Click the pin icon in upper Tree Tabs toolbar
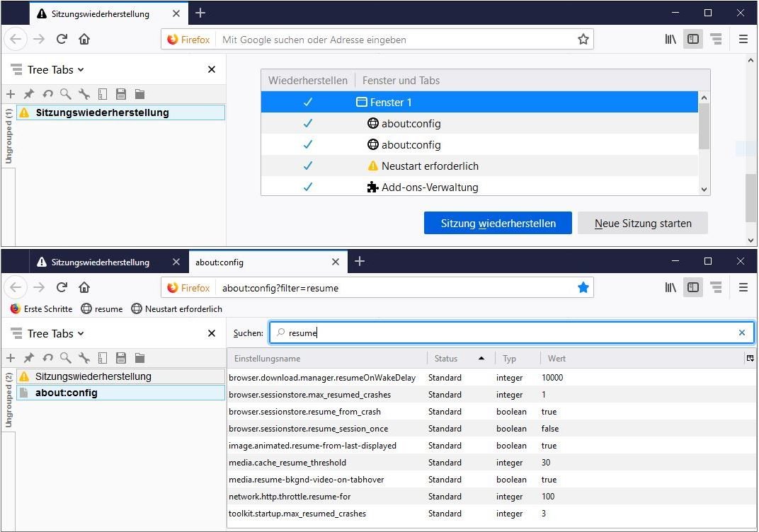759x532 pixels. [29, 94]
